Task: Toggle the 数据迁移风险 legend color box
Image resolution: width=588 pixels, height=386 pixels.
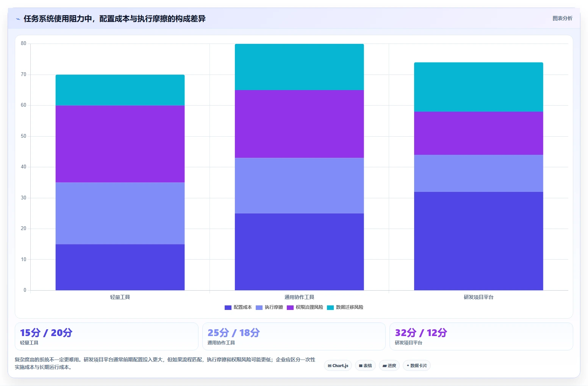Action: coord(330,307)
